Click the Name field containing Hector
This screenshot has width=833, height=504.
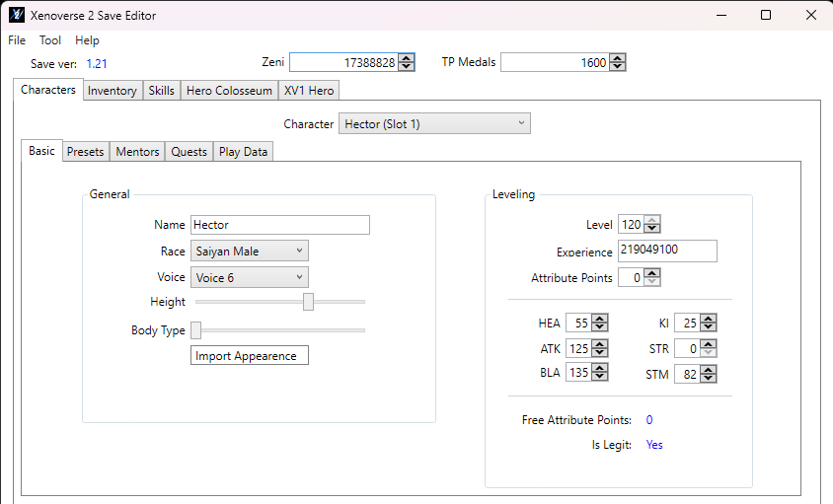tap(279, 225)
